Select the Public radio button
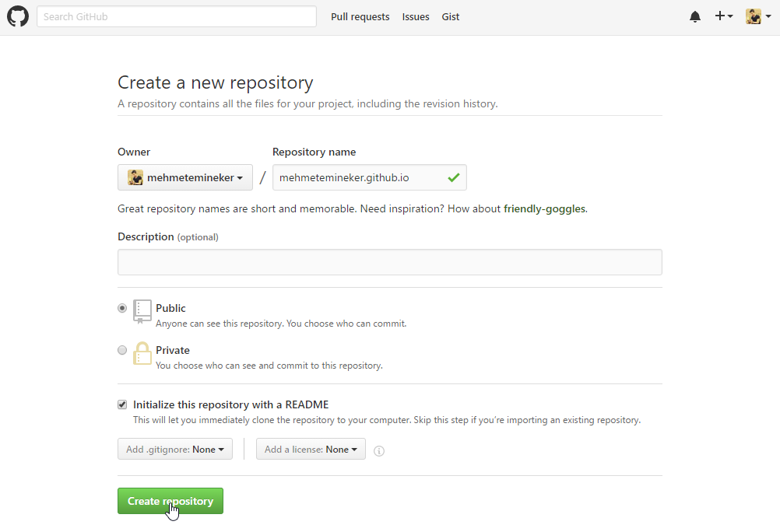780x532 pixels. [x=122, y=308]
